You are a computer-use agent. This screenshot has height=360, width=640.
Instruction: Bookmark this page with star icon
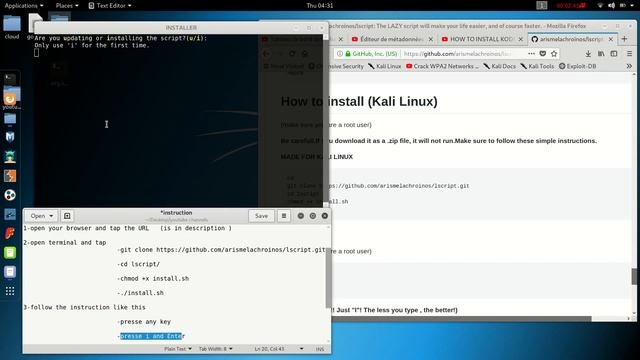(x=554, y=53)
